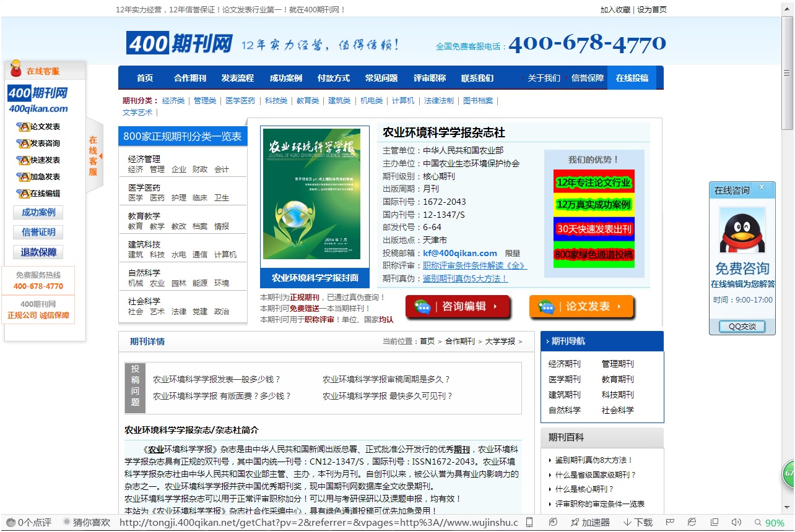
Task: Click 信誉保障 in the navigation bar
Action: tap(588, 79)
